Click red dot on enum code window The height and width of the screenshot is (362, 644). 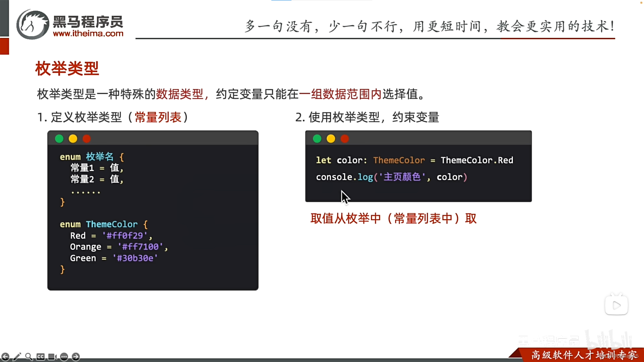(x=87, y=139)
